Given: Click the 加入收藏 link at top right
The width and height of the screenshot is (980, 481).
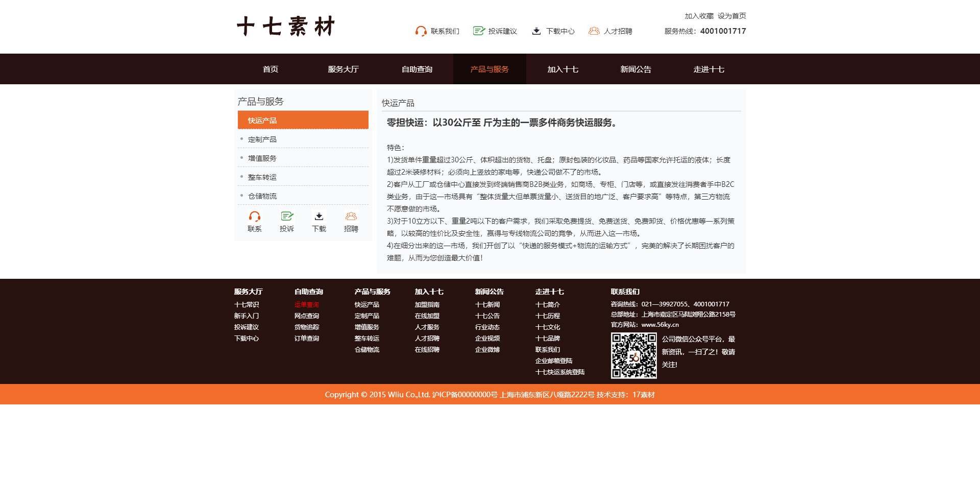Looking at the screenshot, I should 699,16.
